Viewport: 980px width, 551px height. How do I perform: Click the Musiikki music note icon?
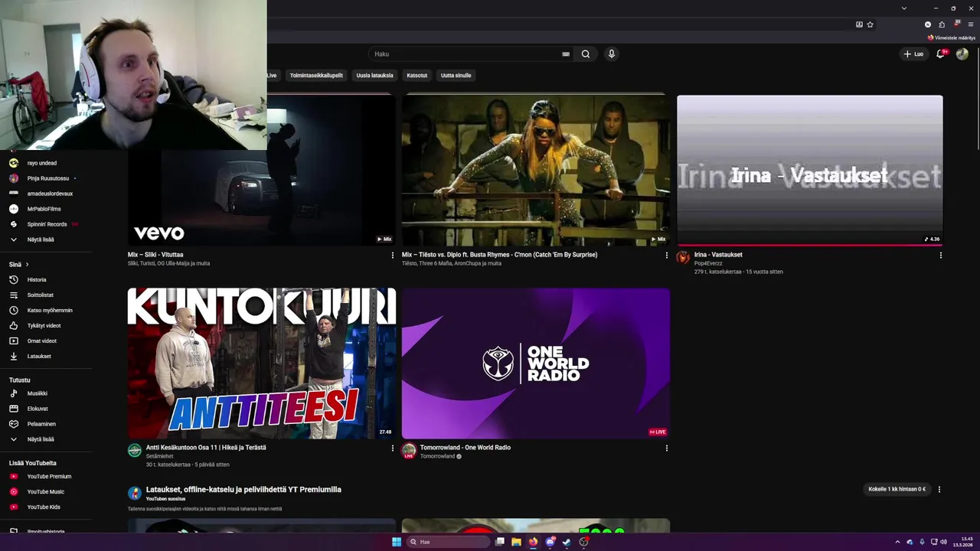pos(14,393)
